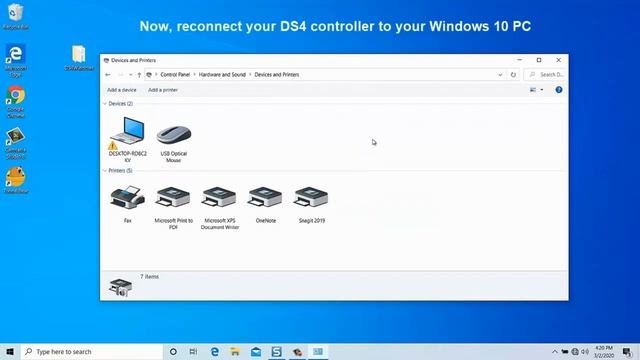The width and height of the screenshot is (640, 360).
Task: Collapse the Printers (5) group
Action: point(105,171)
